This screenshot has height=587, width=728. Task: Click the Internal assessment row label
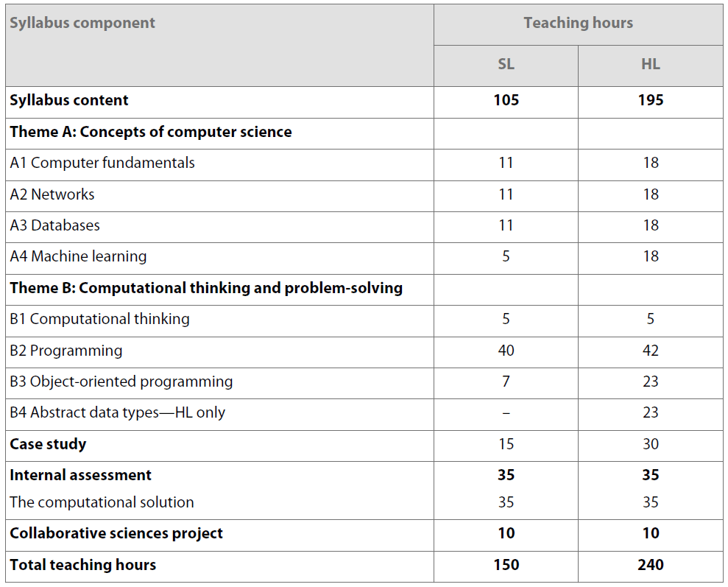(x=81, y=475)
